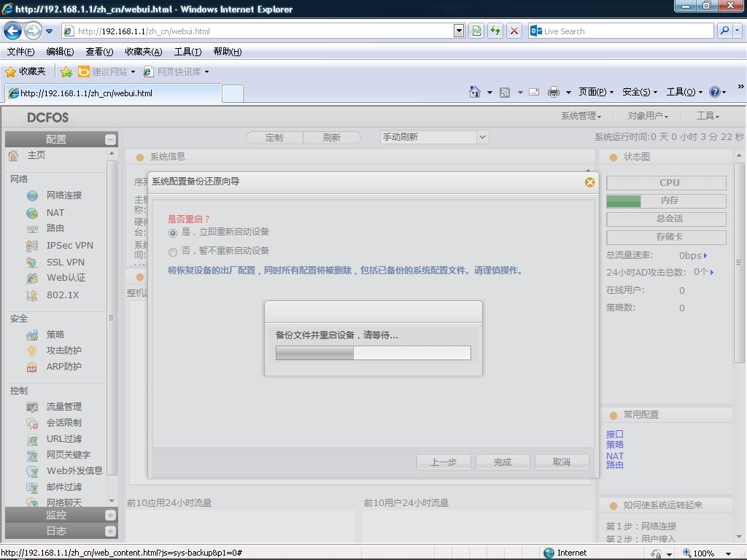
Task: Open the DCFOS 工具 dropdown menu
Action: (708, 116)
